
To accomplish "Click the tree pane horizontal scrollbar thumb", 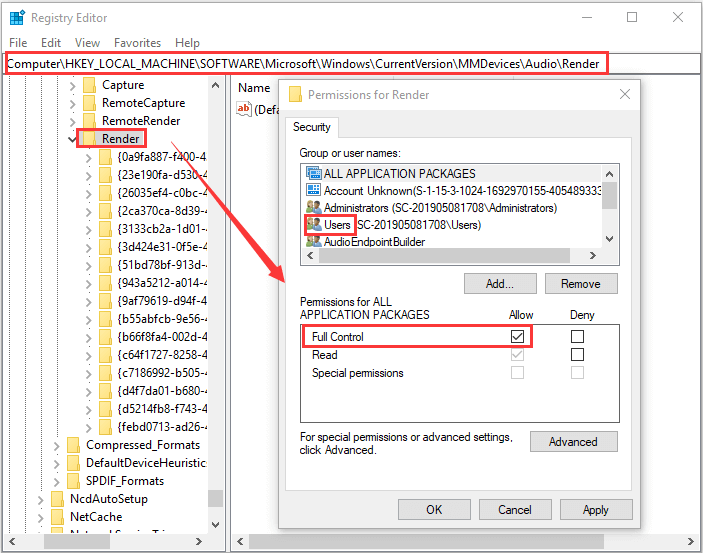I will click(x=77, y=542).
